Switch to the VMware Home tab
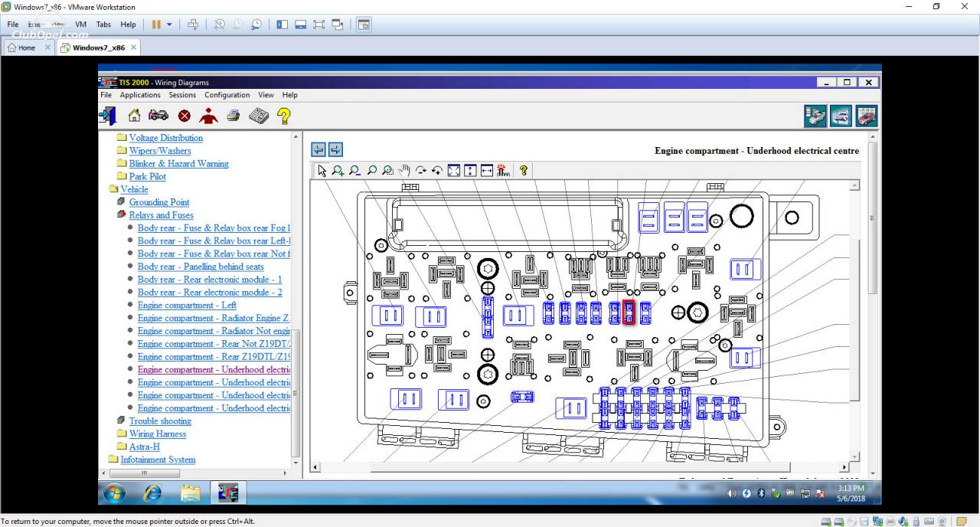Viewport: 980px width, 527px height. coord(28,47)
